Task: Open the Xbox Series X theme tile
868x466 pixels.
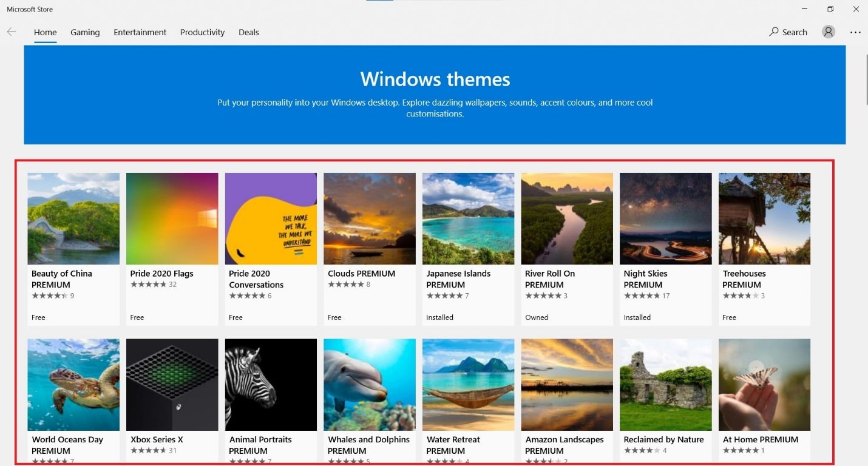Action: pyautogui.click(x=172, y=385)
